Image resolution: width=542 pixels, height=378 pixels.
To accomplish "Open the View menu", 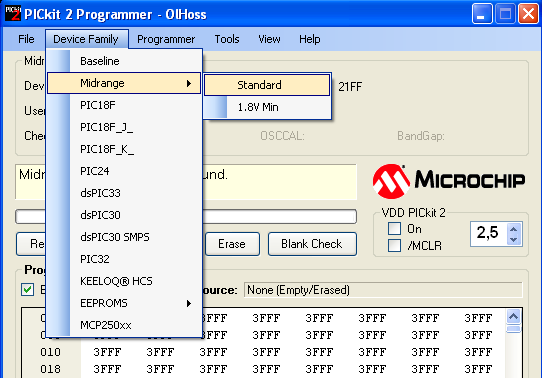I will coord(269,39).
